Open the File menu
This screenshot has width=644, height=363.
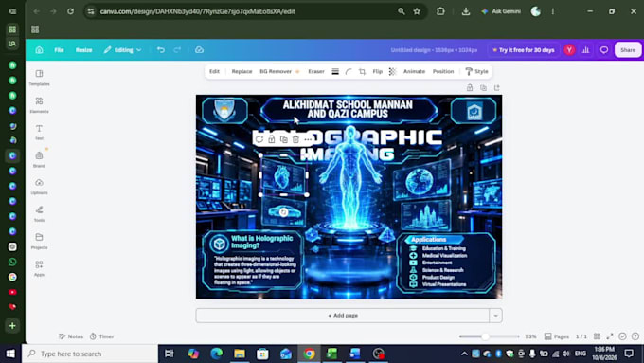click(x=59, y=49)
